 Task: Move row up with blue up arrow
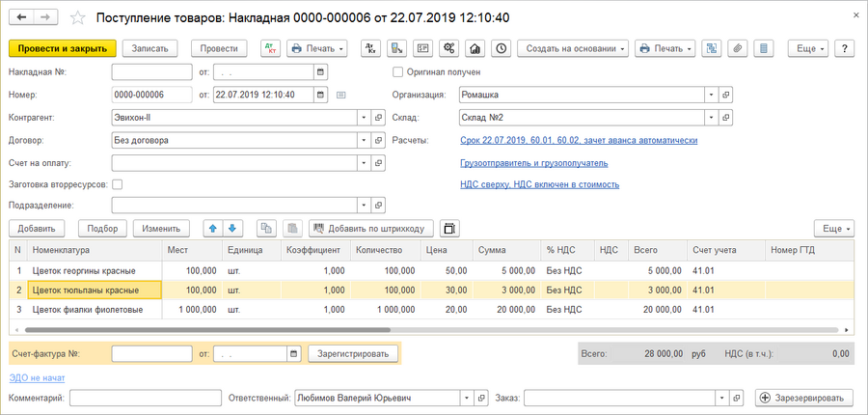tap(212, 229)
